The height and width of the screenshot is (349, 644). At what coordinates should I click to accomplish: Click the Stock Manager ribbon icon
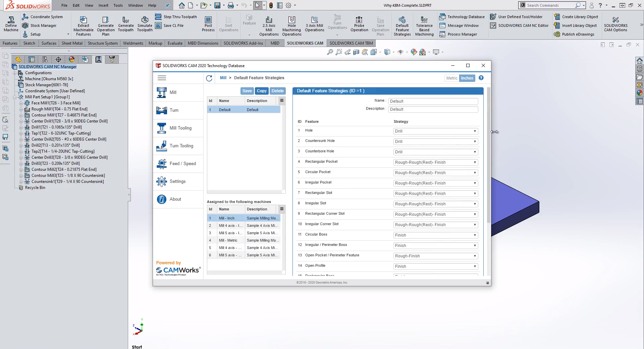coord(25,26)
